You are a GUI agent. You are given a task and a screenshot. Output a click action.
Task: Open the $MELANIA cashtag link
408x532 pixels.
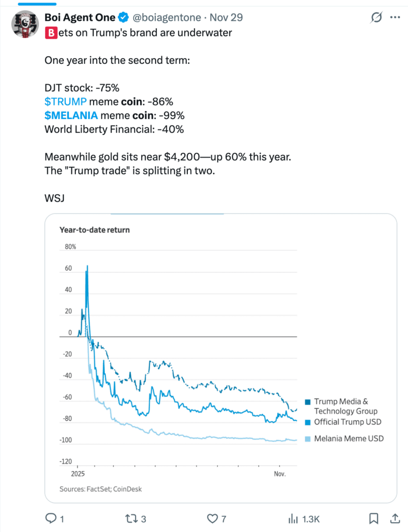[x=71, y=115]
